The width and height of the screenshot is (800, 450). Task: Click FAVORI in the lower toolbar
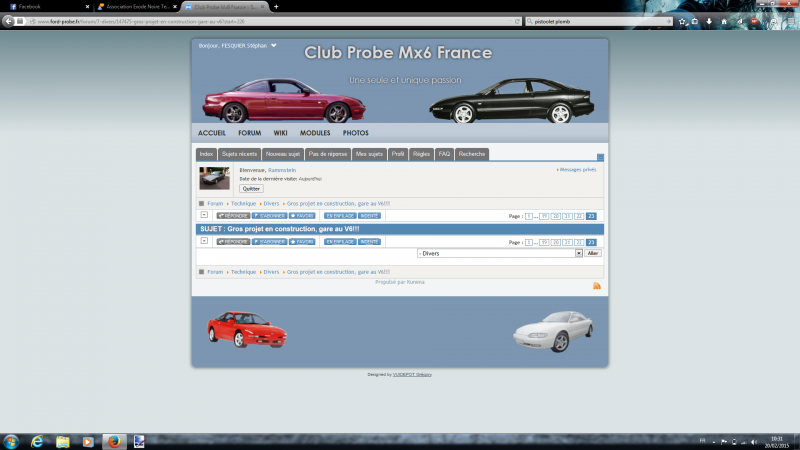pyautogui.click(x=302, y=242)
